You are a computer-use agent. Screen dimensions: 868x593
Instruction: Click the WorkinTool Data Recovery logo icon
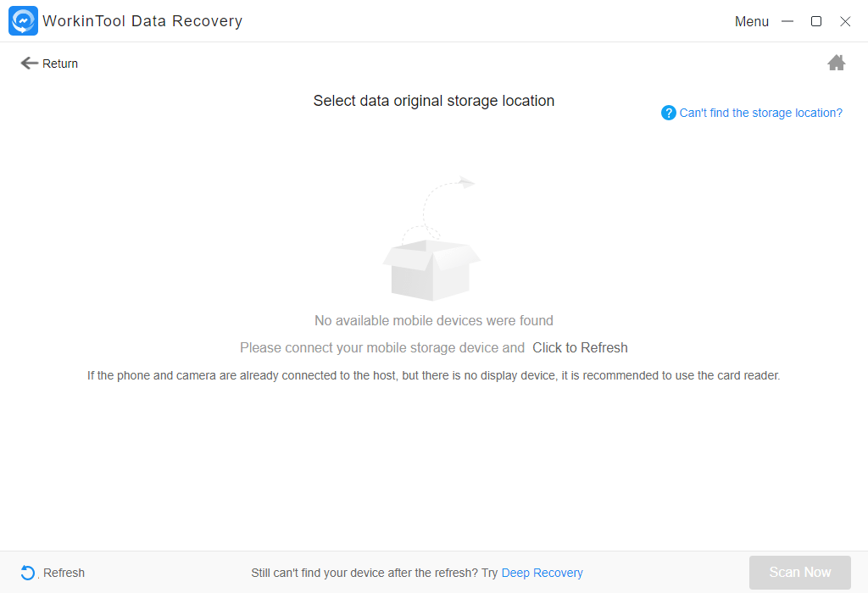[x=23, y=21]
